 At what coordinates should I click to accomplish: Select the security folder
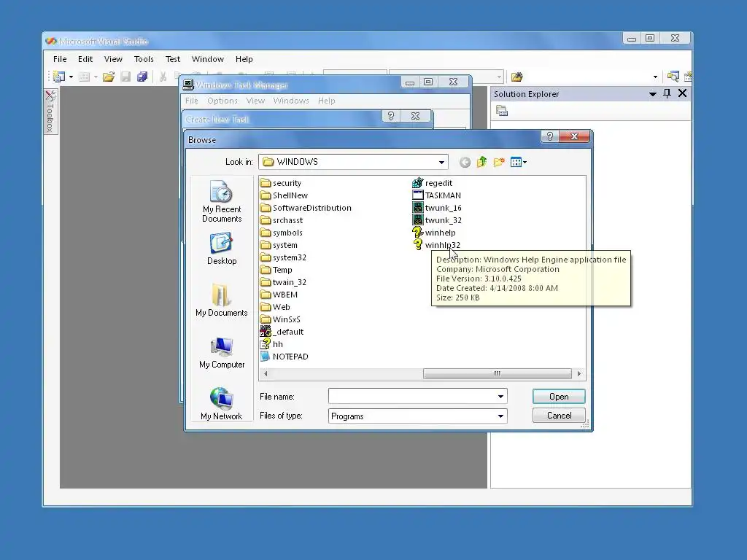point(281,183)
